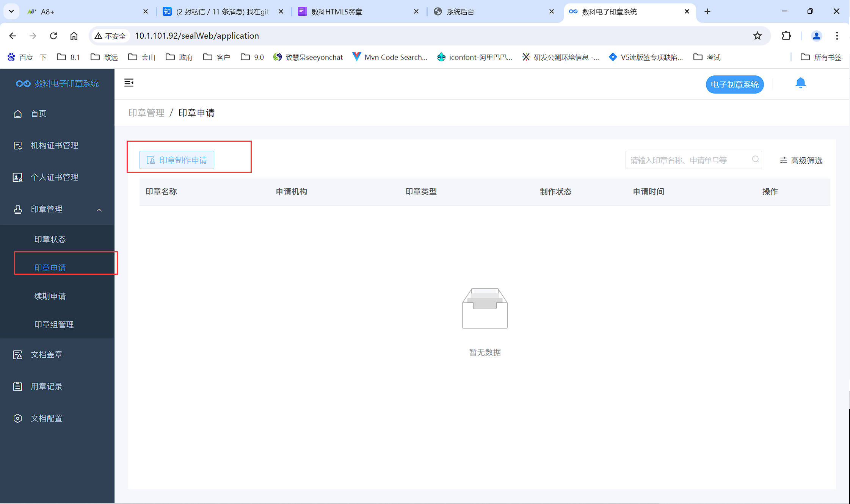This screenshot has width=850, height=504.
Task: Open 印章组管理 submenu item
Action: pyautogui.click(x=54, y=325)
